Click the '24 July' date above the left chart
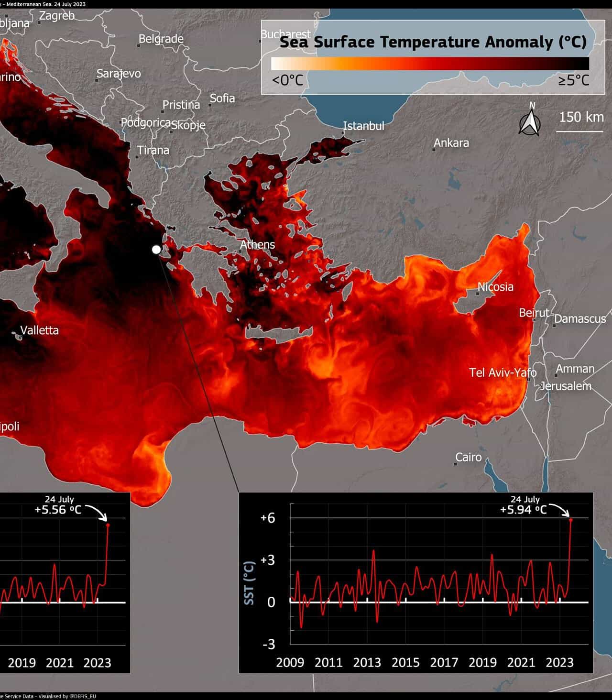This screenshot has height=700, width=612. point(59,500)
